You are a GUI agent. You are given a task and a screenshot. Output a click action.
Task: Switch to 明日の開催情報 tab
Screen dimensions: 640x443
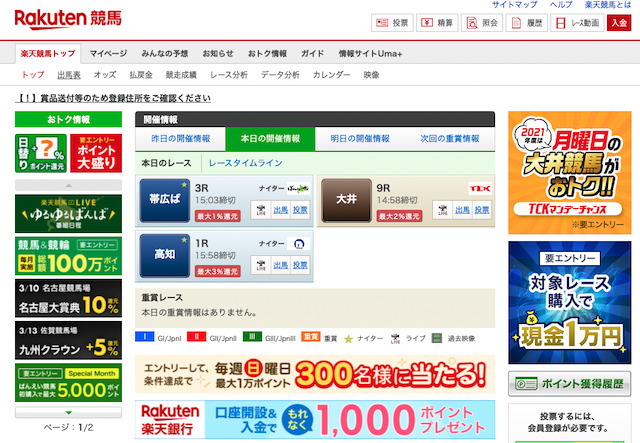click(x=360, y=139)
